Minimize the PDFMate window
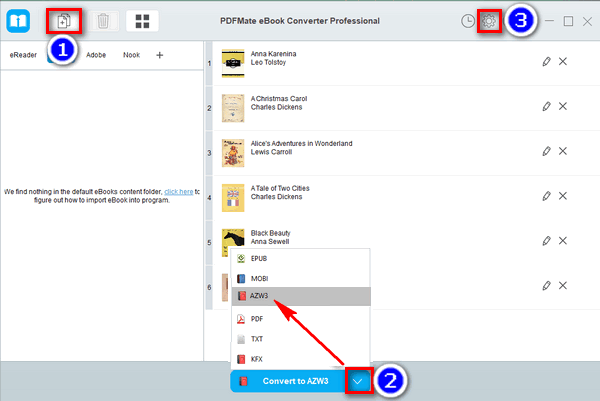Viewport: 600px width, 401px height. tap(549, 21)
